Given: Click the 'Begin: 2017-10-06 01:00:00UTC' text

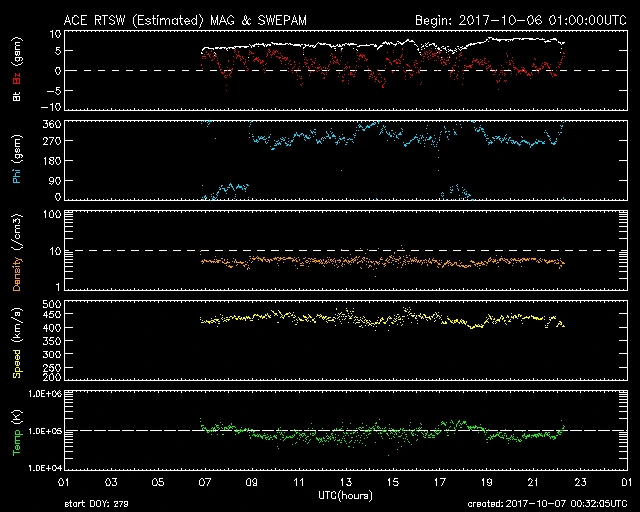Looking at the screenshot, I should click(521, 20).
